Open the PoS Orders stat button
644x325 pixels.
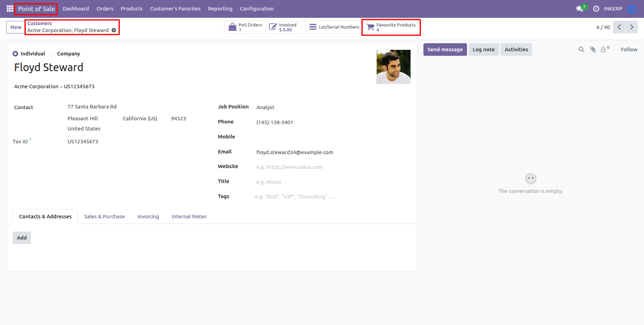click(245, 27)
